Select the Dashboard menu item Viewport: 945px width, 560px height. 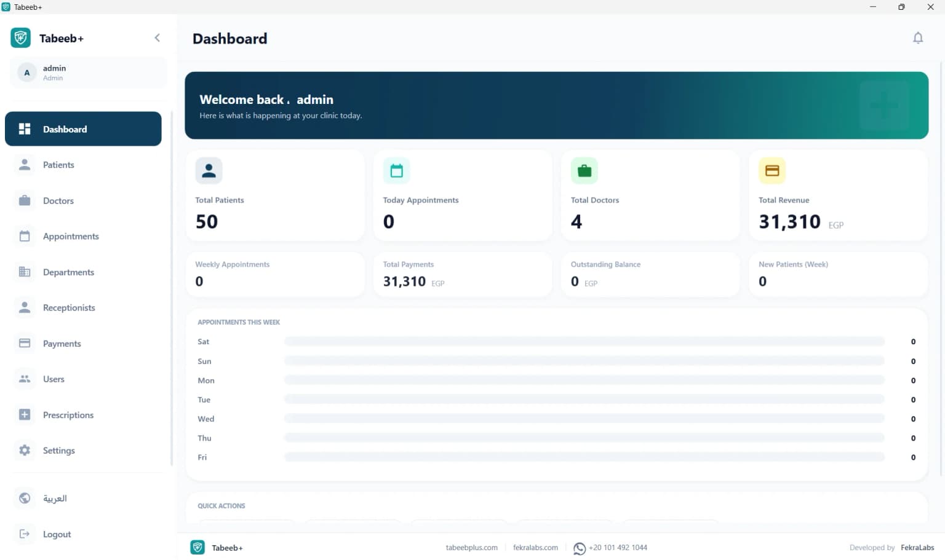point(83,128)
